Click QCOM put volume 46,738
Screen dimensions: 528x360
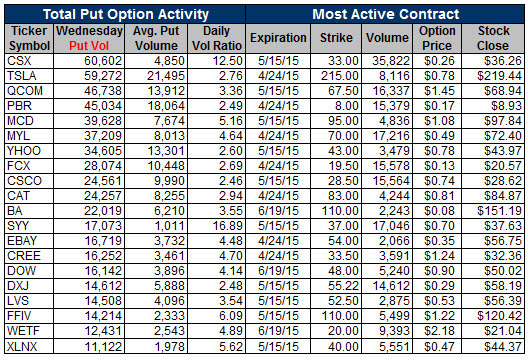tap(89, 91)
